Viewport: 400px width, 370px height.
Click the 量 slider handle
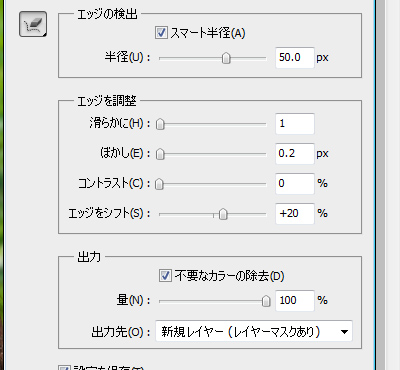pyautogui.click(x=266, y=301)
